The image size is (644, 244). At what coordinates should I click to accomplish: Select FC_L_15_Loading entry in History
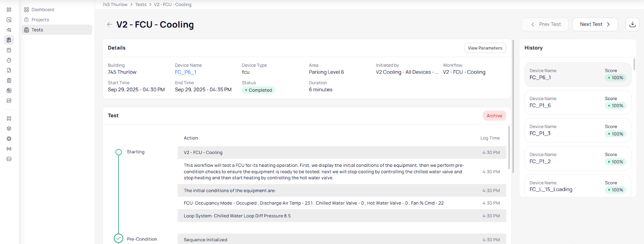tap(577, 186)
